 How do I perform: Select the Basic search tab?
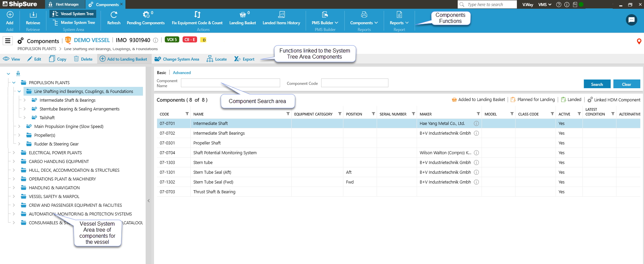161,73
